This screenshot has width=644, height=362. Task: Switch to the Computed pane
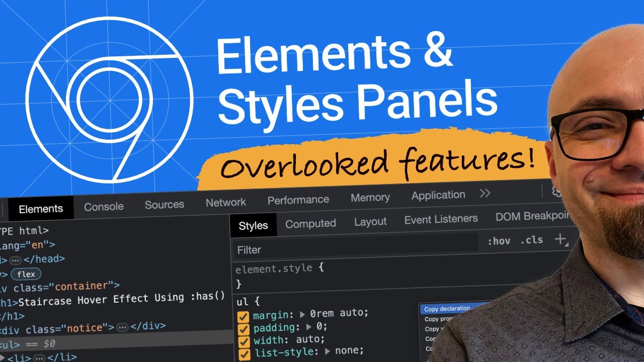click(x=310, y=224)
